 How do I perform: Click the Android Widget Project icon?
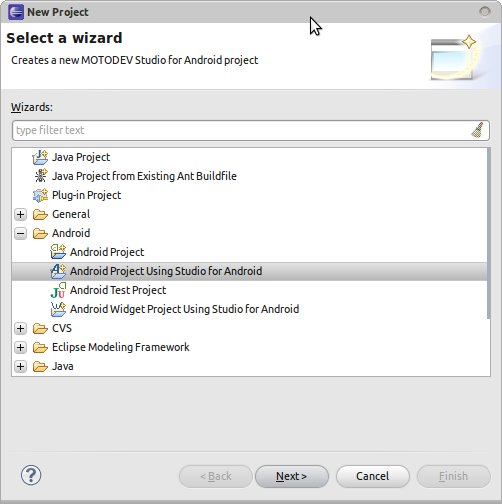coord(58,309)
